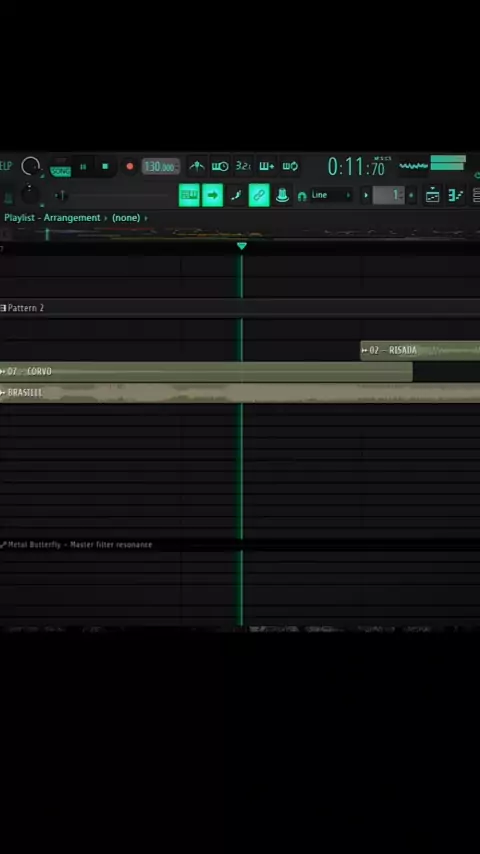Viewport: 480px width, 854px height.
Task: Toggle the green link multilink icon
Action: pos(259,195)
